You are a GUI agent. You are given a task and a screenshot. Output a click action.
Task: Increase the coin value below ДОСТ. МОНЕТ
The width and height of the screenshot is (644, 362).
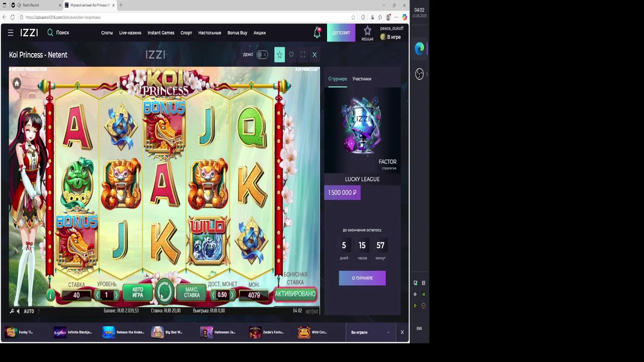(232, 295)
